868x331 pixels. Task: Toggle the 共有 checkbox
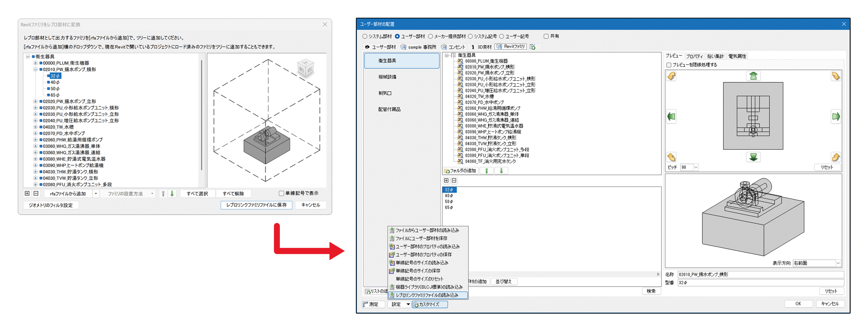pos(546,36)
